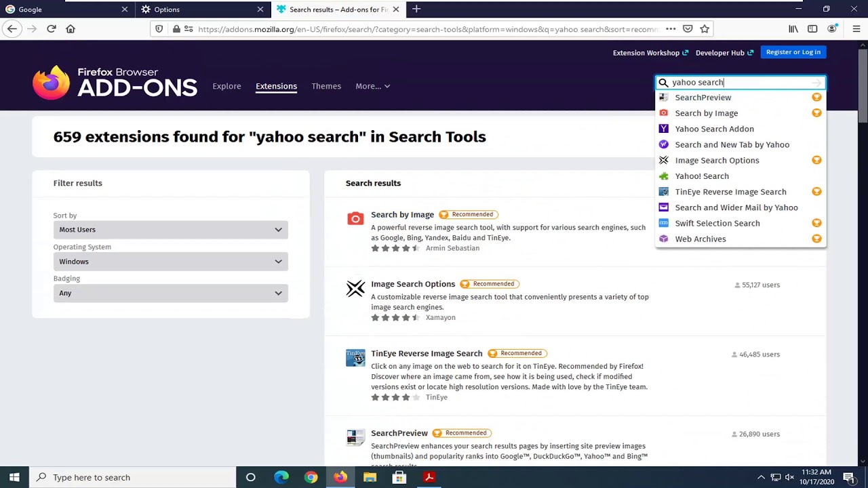Select SearchPreview suggestion in dropdown
Viewport: 868px width, 488px height.
click(x=741, y=98)
